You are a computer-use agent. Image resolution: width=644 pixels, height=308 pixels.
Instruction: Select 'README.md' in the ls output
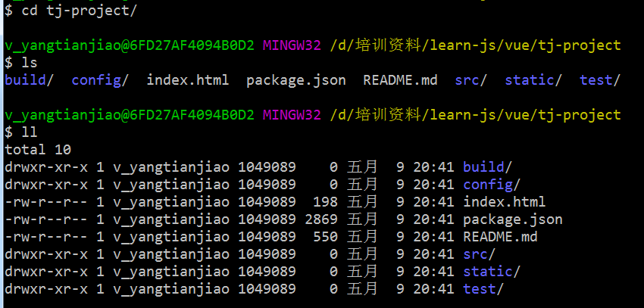click(x=400, y=80)
